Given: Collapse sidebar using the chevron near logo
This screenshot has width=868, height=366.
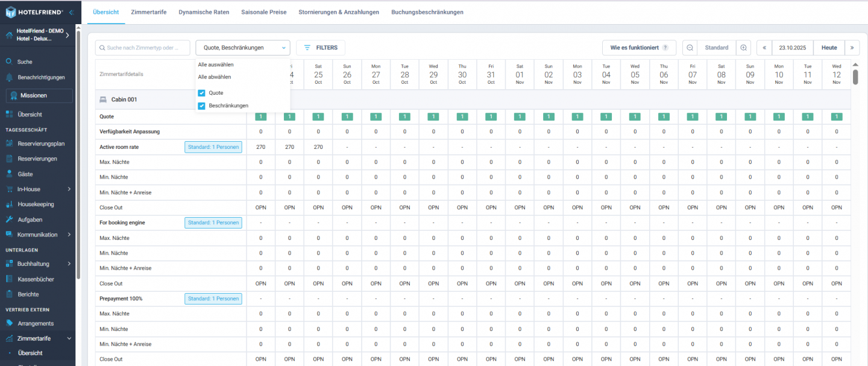Looking at the screenshot, I should [x=72, y=12].
